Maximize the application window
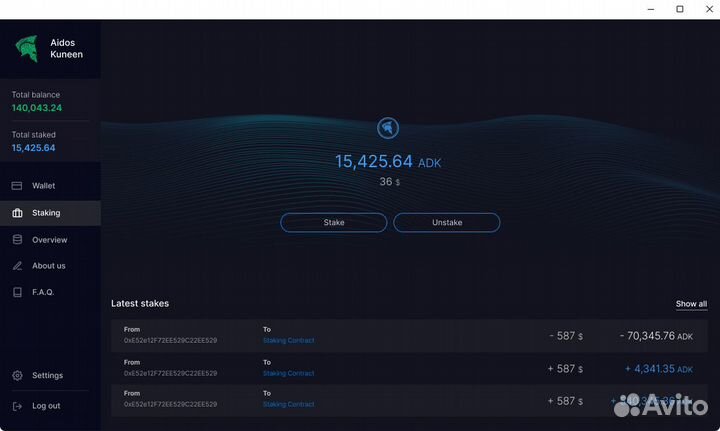Screen dimensions: 720x431 [x=680, y=9]
